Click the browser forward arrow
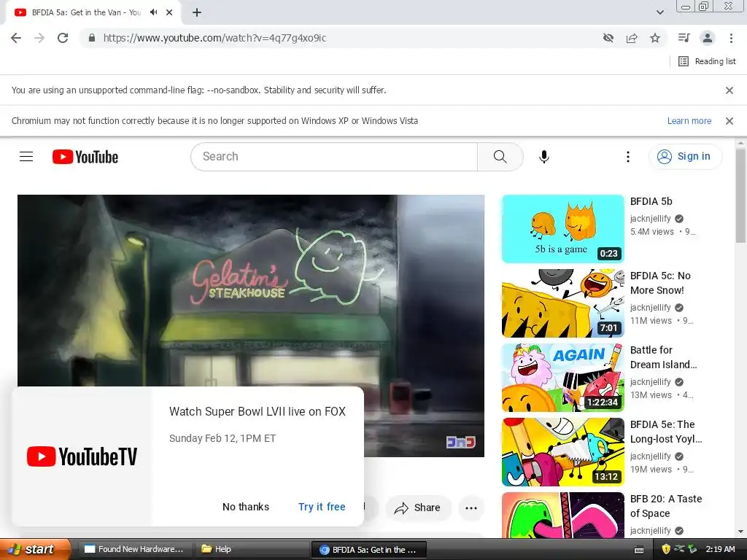The image size is (747, 560). pyautogui.click(x=39, y=38)
